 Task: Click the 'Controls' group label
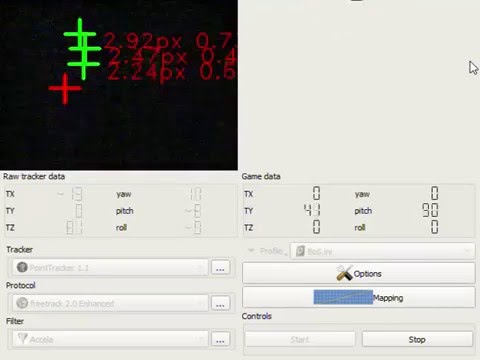[257, 316]
